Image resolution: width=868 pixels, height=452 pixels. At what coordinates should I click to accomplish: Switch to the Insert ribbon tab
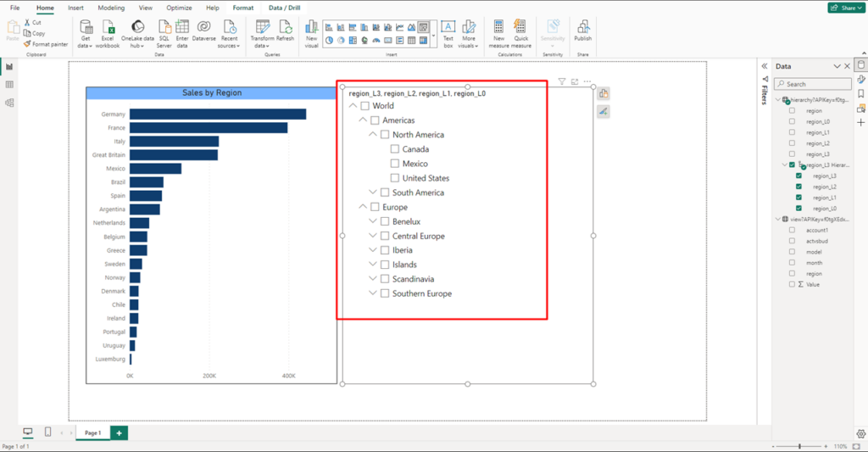[75, 8]
